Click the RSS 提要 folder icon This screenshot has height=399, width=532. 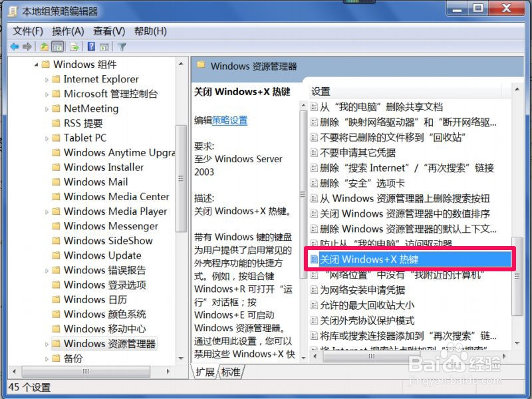(x=56, y=123)
